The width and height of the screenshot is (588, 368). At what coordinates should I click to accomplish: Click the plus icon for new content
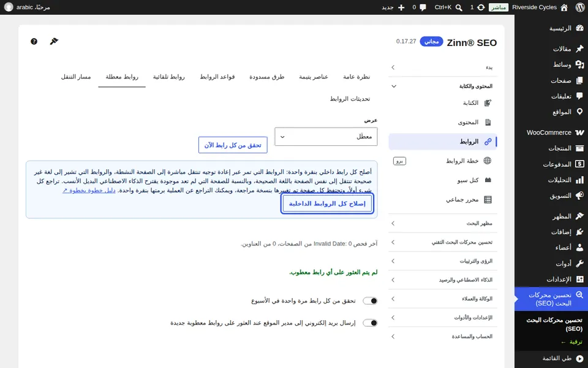(x=401, y=7)
